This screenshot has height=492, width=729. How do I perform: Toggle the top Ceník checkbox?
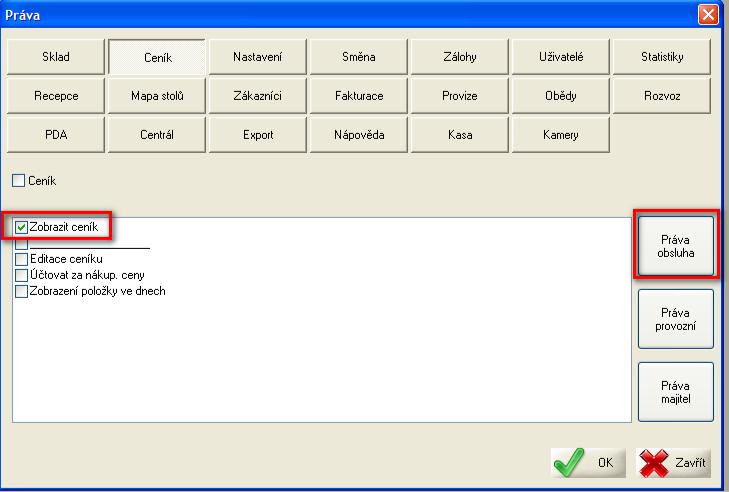point(18,182)
